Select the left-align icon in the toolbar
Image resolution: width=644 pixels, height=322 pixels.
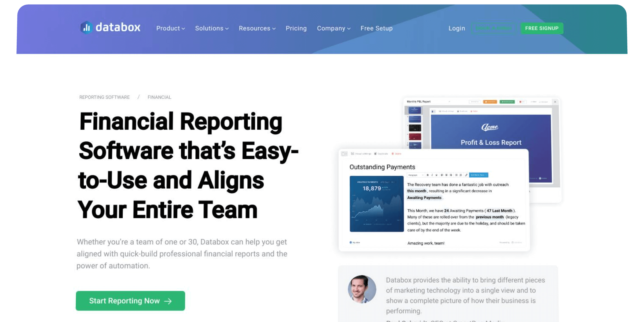click(x=442, y=175)
